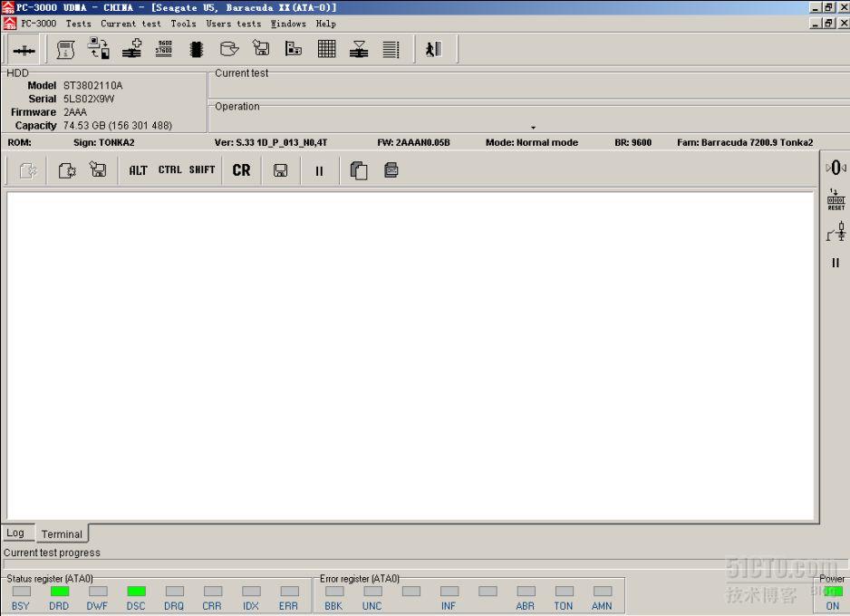The image size is (850, 616).
Task: Click the ERR status indicator
Action: coord(290,591)
